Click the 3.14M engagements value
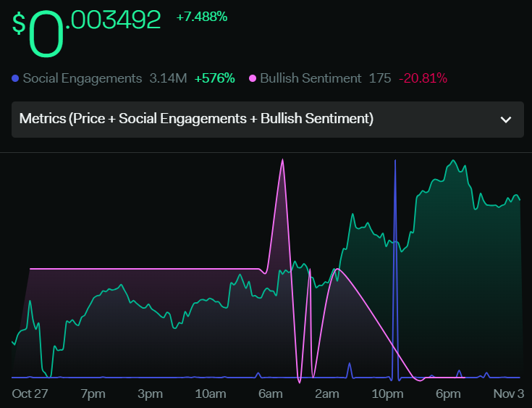This screenshot has width=532, height=408. coord(168,78)
